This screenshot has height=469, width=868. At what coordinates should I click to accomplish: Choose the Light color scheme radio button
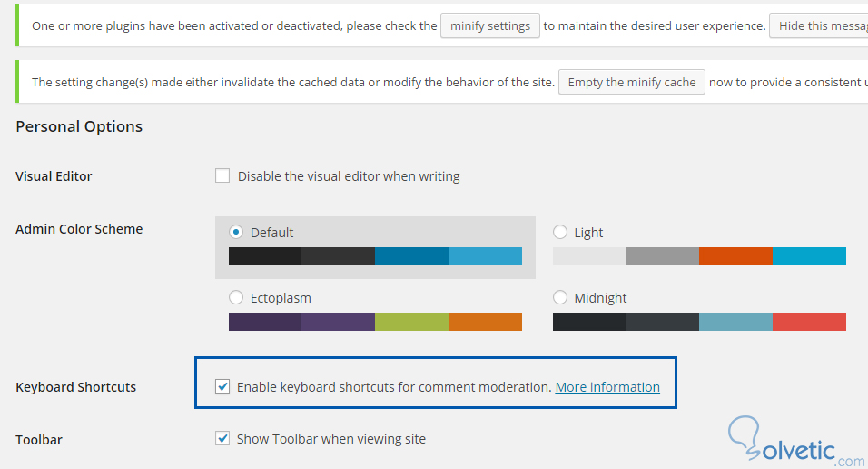(x=560, y=232)
